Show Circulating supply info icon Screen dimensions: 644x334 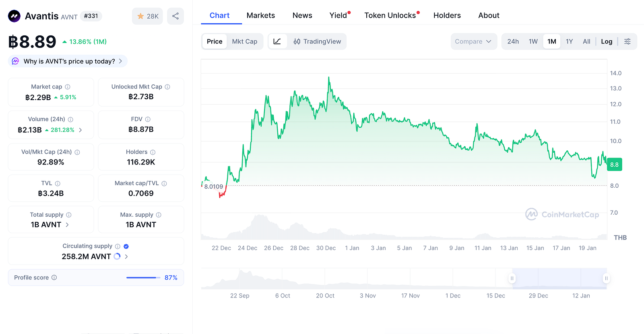118,246
